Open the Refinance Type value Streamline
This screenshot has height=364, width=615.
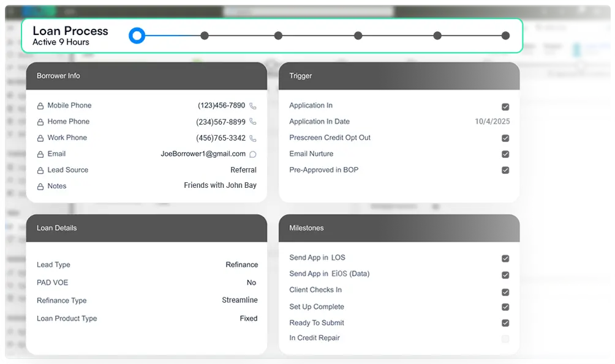point(240,300)
